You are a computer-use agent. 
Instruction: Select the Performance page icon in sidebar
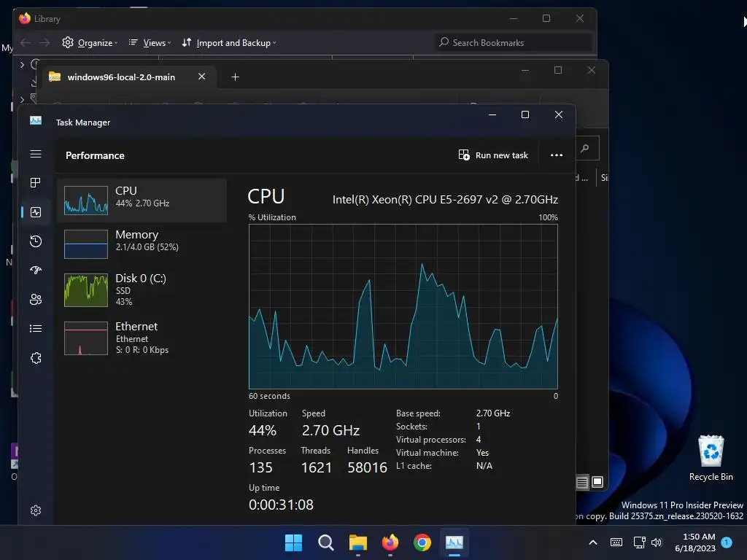36,212
